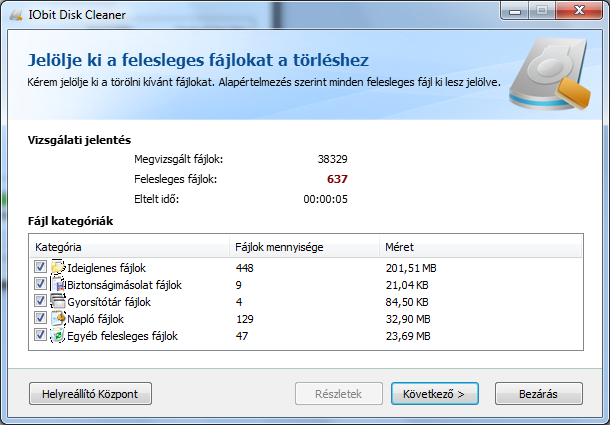Screen dimensions: 610x425
Task: Click the Vizsgálati jelentés heading
Action: point(79,140)
